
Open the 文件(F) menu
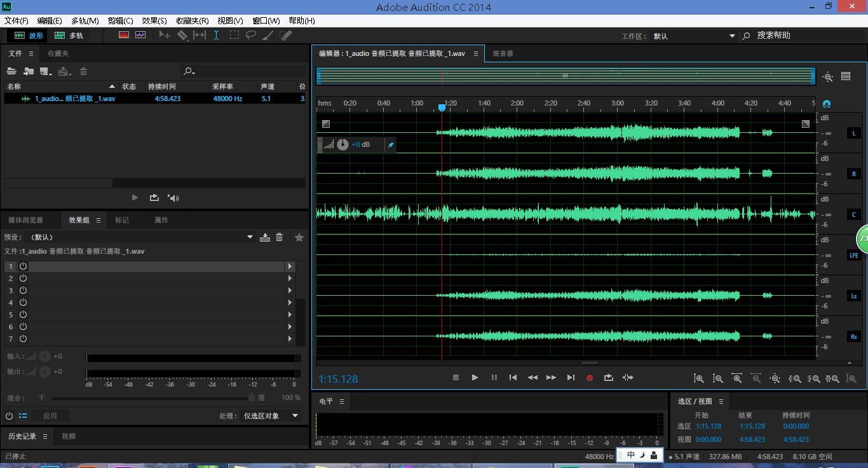(x=16, y=21)
